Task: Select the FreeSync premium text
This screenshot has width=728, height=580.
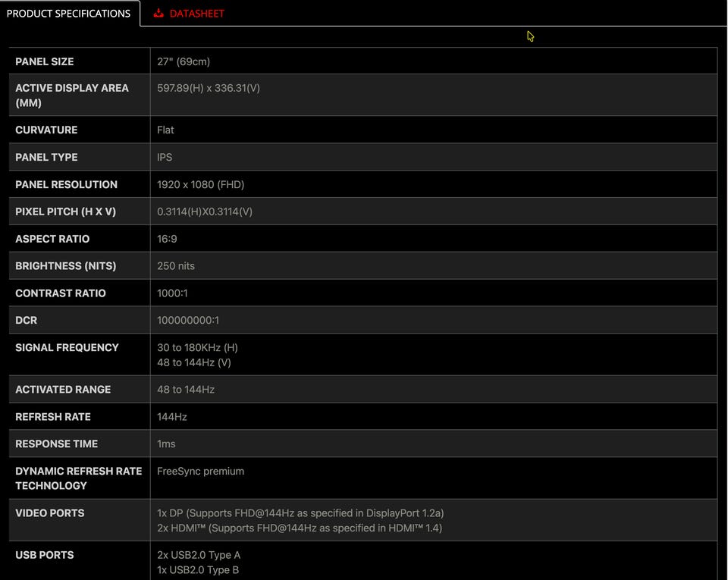Action: pos(200,471)
